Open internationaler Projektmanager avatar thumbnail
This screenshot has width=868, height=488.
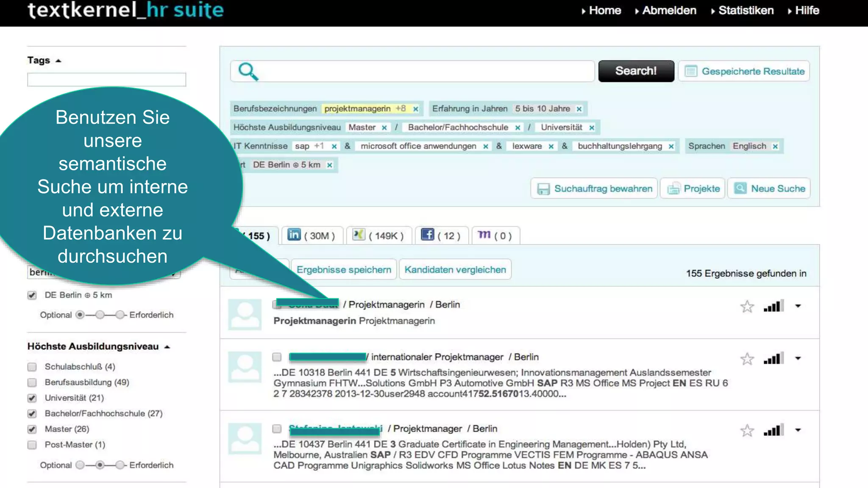point(245,367)
